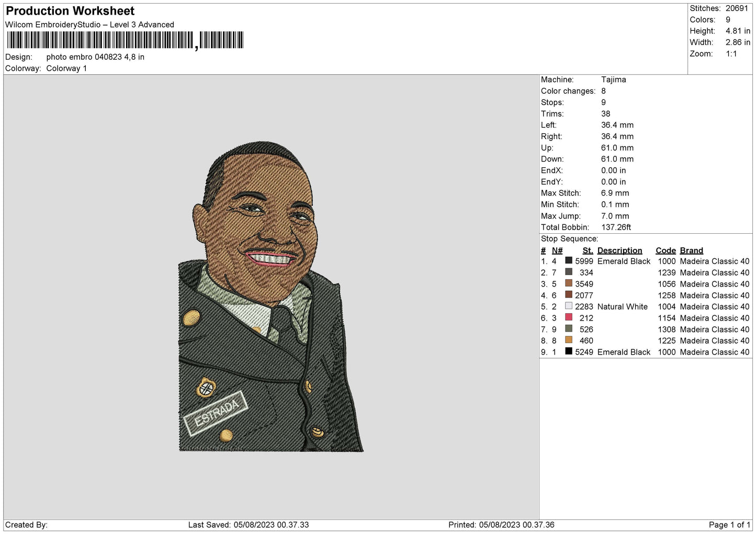756x534 pixels.
Task: Click the brown swatch for code 1258
Action: click(569, 294)
